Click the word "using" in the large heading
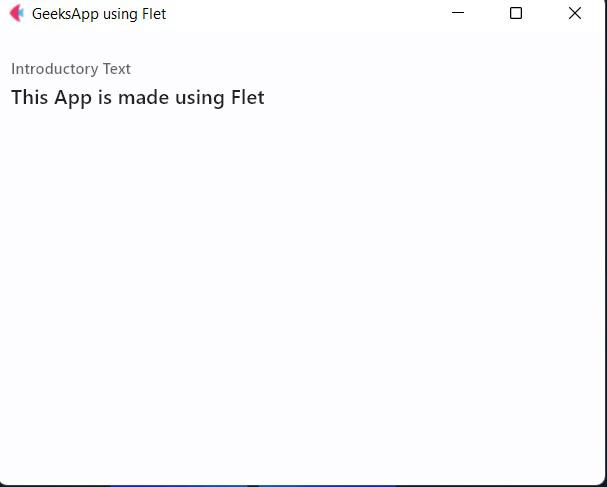The height and width of the screenshot is (487, 607). coord(200,98)
